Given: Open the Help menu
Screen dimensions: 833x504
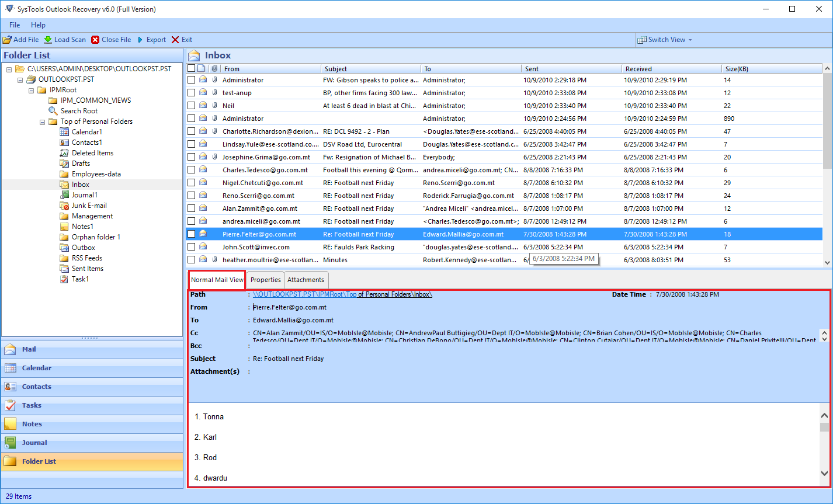Looking at the screenshot, I should (38, 25).
